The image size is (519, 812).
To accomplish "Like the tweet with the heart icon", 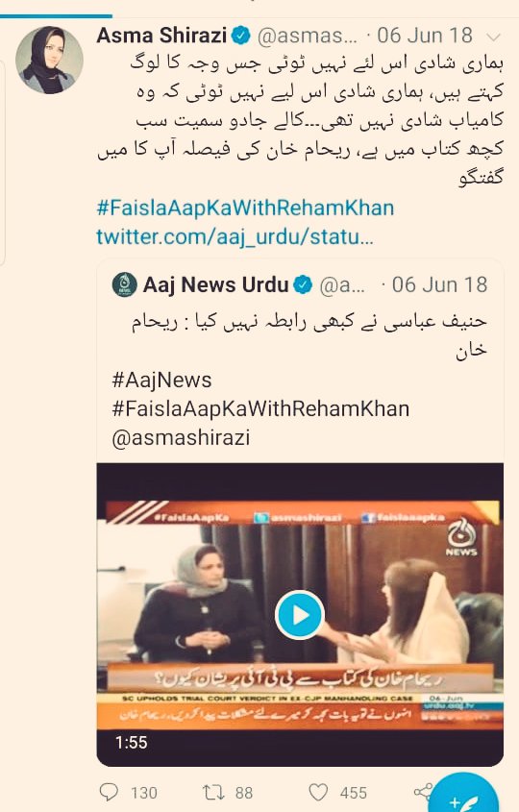I will pos(318,793).
